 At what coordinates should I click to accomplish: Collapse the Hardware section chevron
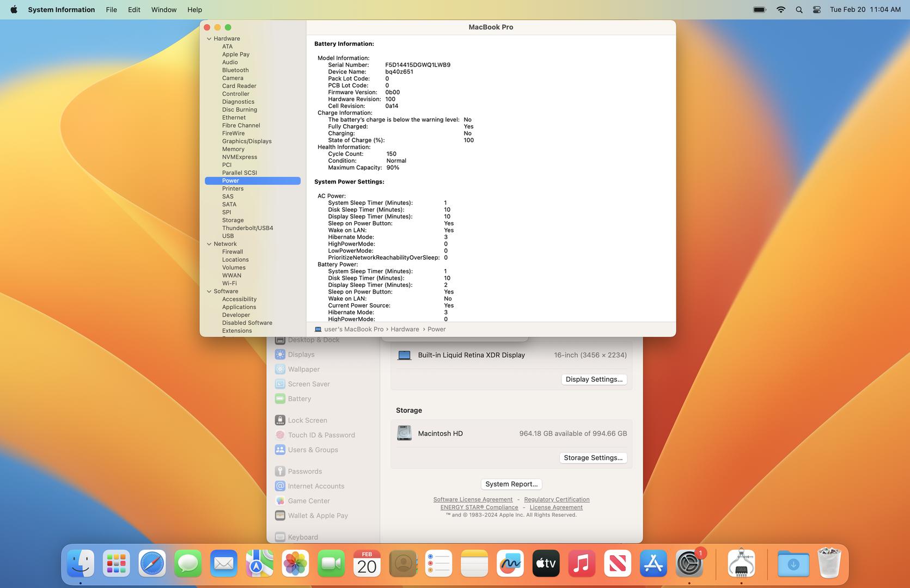(209, 39)
